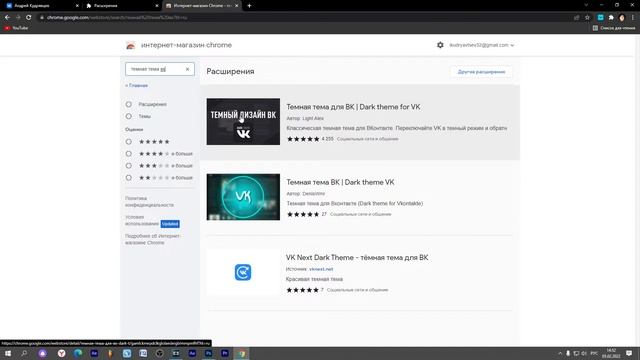Open Windows taskbar search
The height and width of the screenshot is (360, 640).
point(24,353)
